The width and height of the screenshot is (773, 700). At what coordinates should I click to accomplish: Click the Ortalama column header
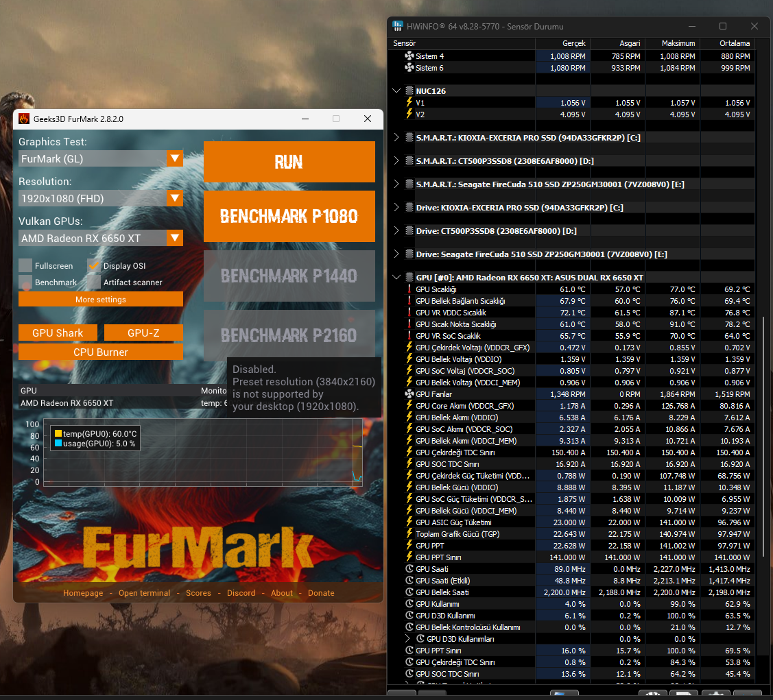point(728,43)
